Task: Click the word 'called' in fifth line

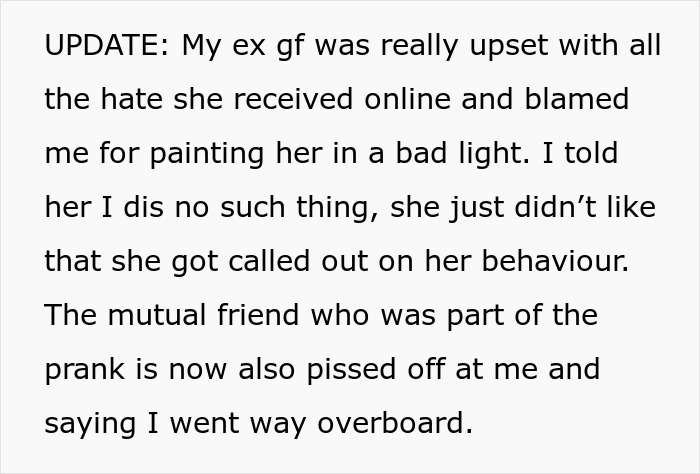Action: 269,261
